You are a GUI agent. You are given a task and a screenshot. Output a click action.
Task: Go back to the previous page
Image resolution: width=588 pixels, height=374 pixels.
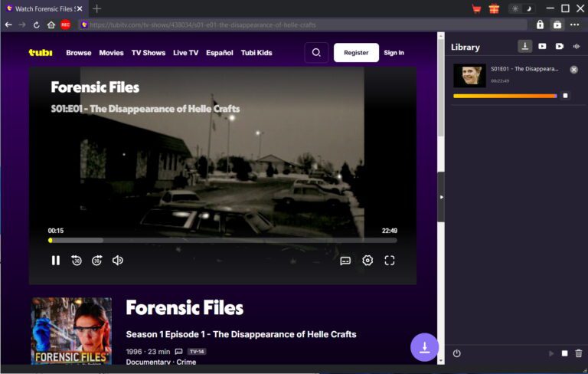8,25
